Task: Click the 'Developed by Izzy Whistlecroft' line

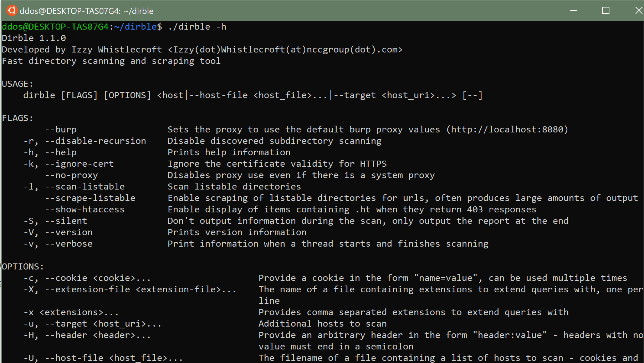Action: click(202, 50)
